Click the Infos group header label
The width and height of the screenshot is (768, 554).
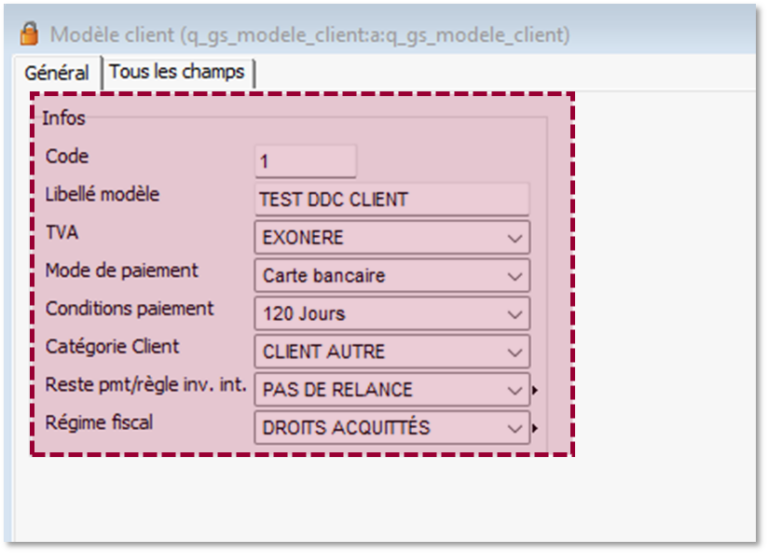[64, 118]
